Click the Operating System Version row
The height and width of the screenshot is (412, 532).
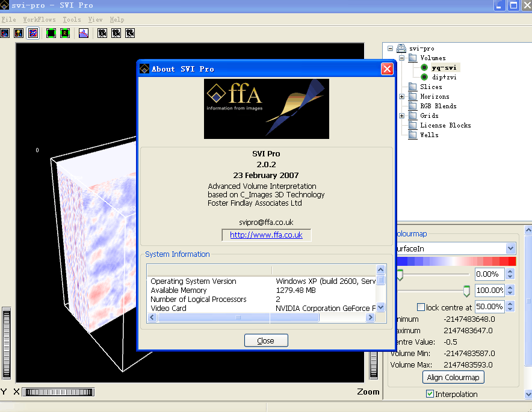(x=262, y=281)
